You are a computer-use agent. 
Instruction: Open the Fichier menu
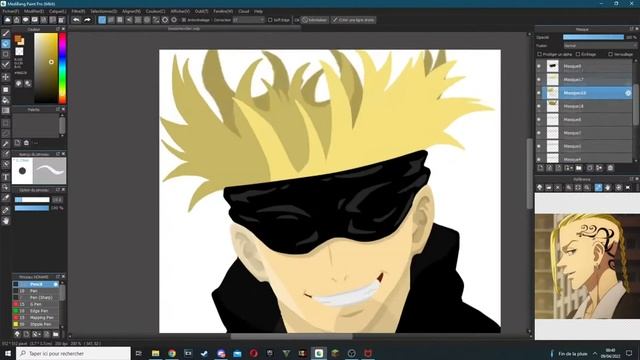point(10,11)
